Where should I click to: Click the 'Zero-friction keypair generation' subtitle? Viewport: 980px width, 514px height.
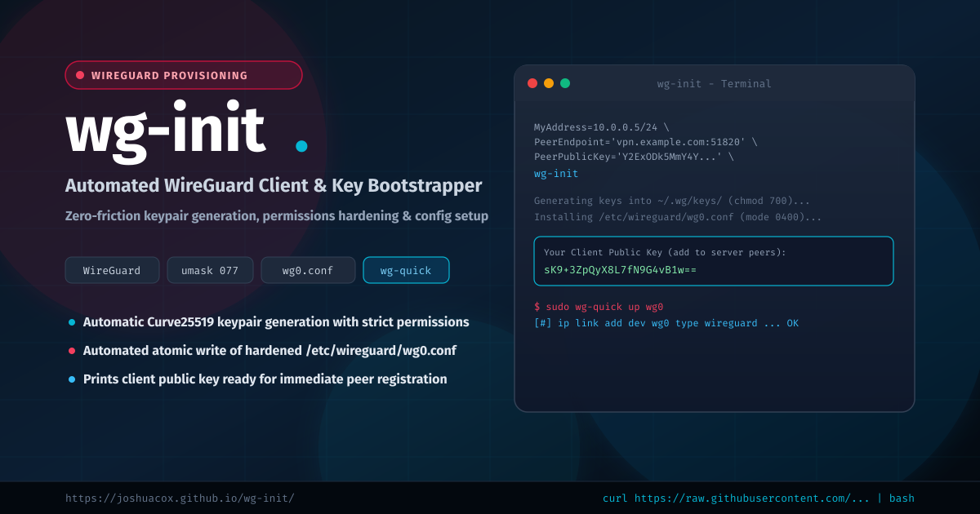click(277, 216)
